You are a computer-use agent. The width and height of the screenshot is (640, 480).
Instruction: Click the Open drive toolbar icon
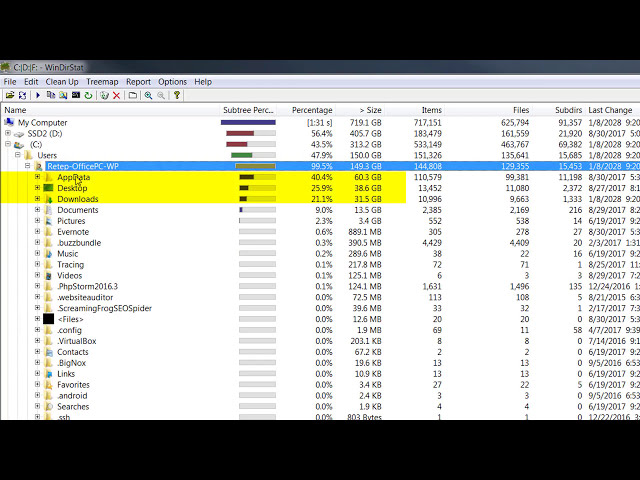click(10, 95)
